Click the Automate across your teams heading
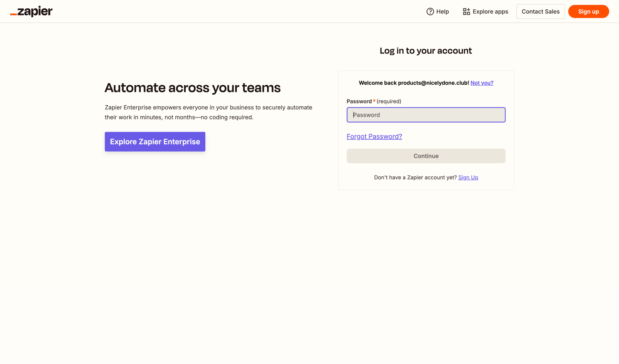The width and height of the screenshot is (619, 364). (x=192, y=87)
